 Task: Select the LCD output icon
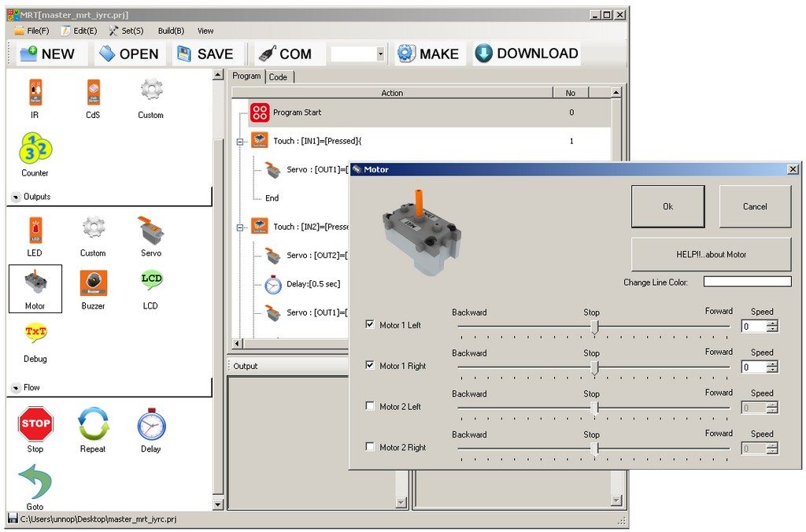(x=151, y=281)
